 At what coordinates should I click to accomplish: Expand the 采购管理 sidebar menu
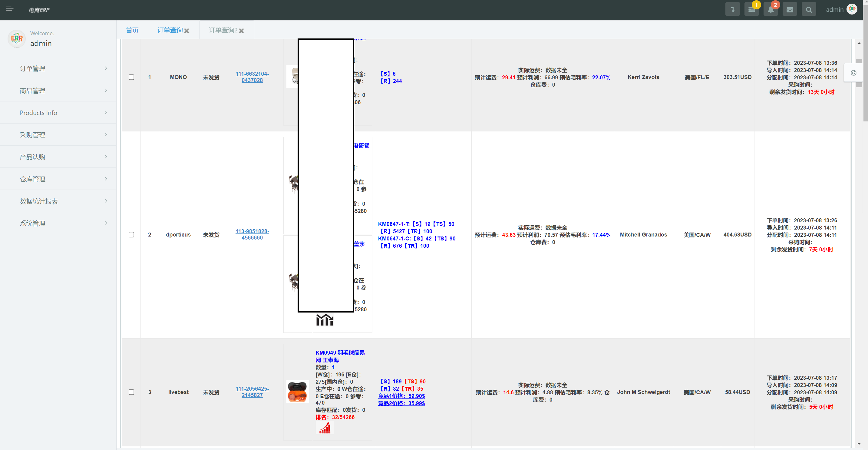(58, 135)
